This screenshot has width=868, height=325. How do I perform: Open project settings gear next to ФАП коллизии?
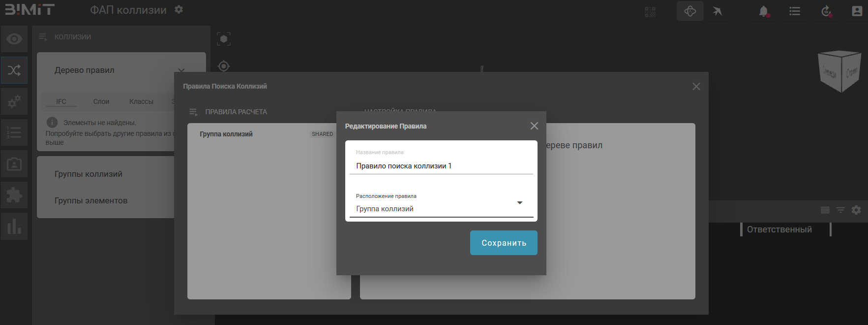179,10
